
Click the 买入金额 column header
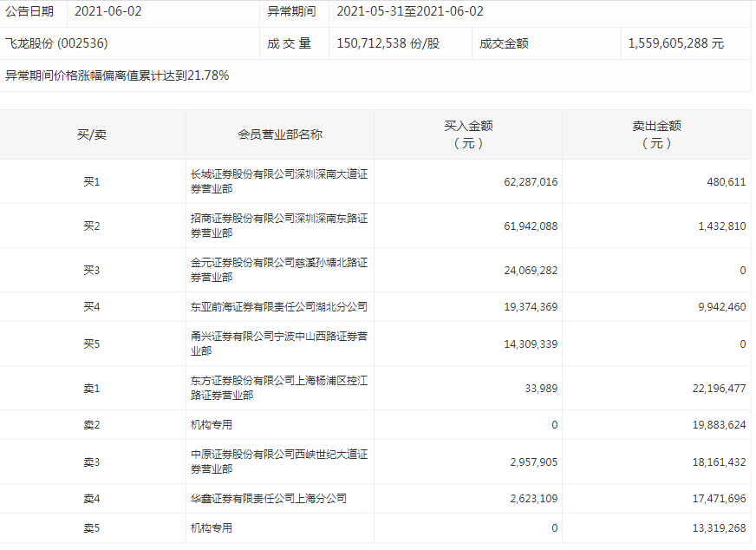(468, 134)
